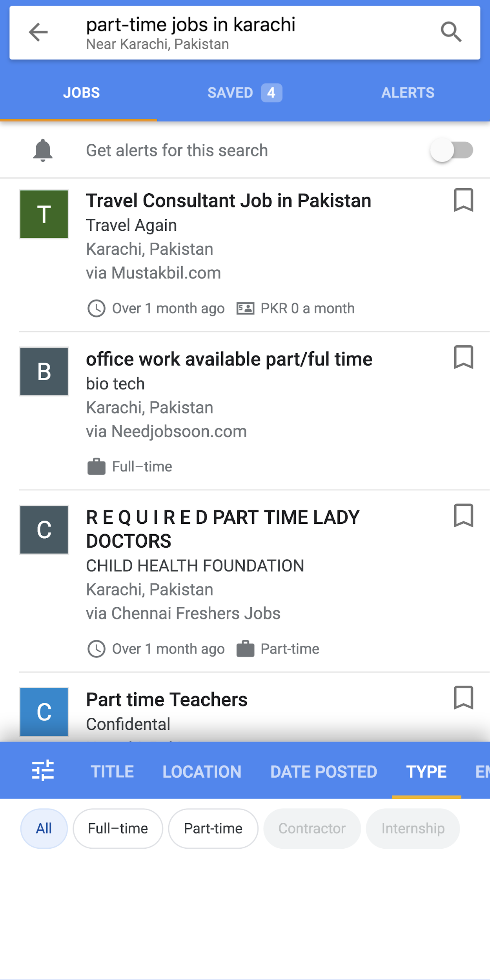Bookmark the Part Time Lady Doctors job
This screenshot has width=490, height=980.
click(463, 516)
